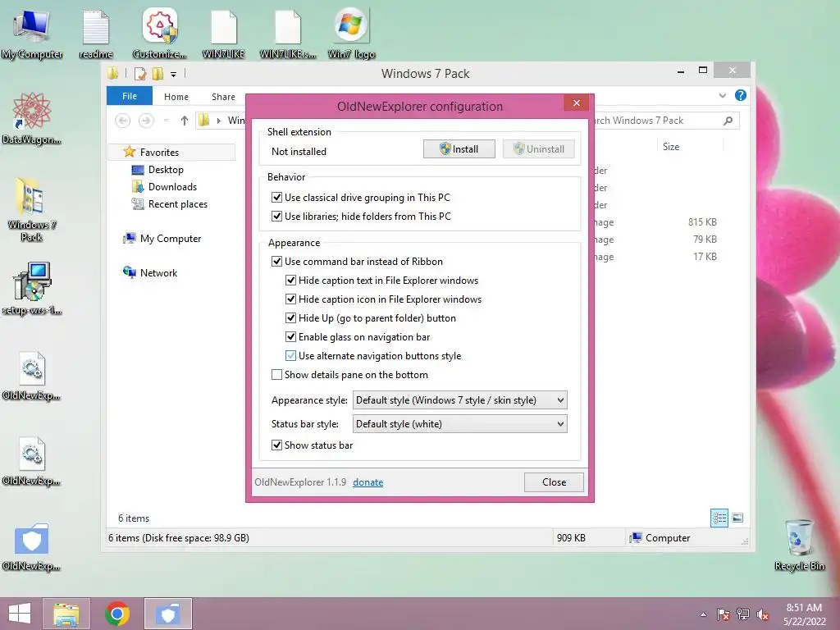The width and height of the screenshot is (840, 630).
Task: Click the properties icon in quick access toolbar
Action: coord(139,74)
